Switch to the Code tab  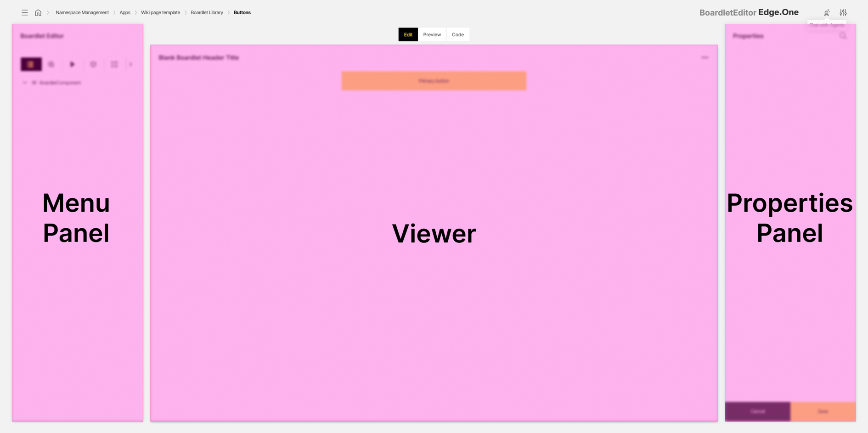click(x=458, y=34)
